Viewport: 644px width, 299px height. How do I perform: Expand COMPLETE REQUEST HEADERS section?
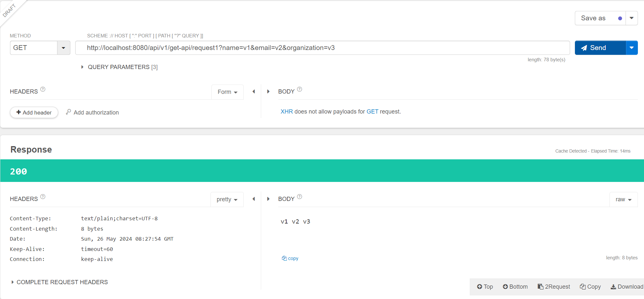click(59, 282)
